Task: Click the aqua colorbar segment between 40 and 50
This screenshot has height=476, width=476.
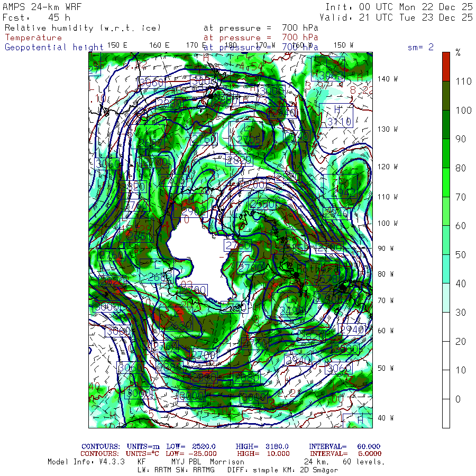Action: point(446,269)
